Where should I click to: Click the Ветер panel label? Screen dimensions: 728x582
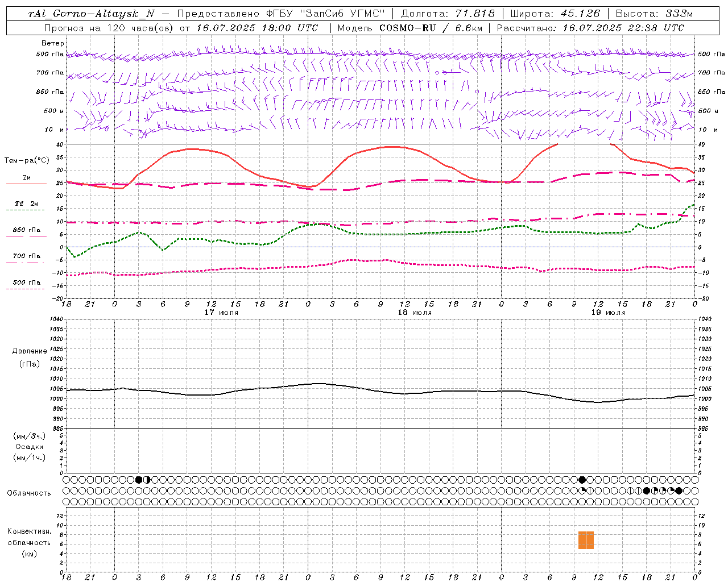tap(52, 43)
